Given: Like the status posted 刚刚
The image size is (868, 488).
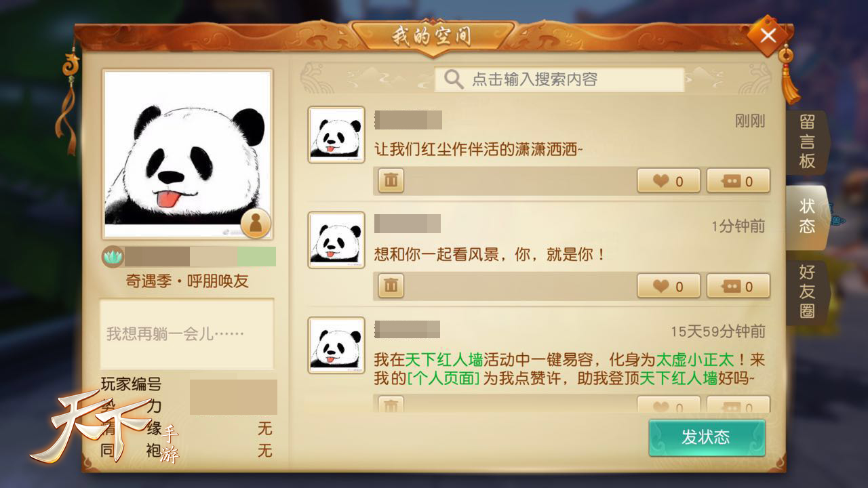Looking at the screenshot, I should coord(669,181).
